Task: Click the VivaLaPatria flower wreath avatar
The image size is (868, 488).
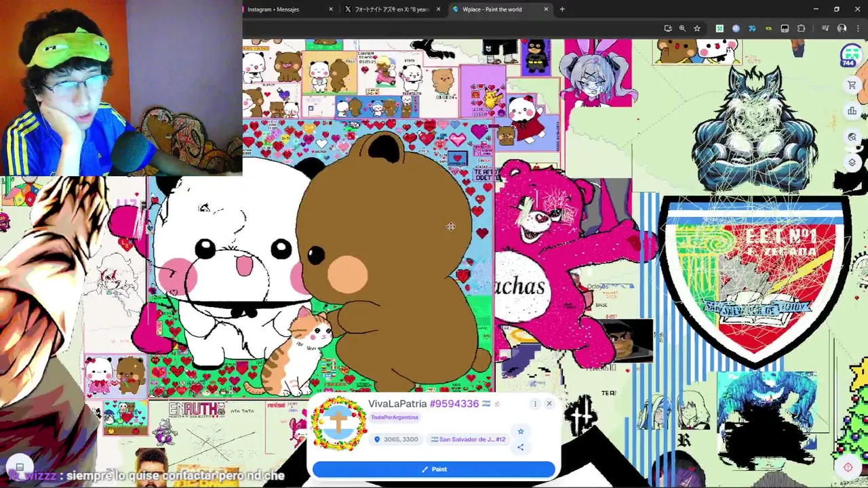Action: point(338,424)
